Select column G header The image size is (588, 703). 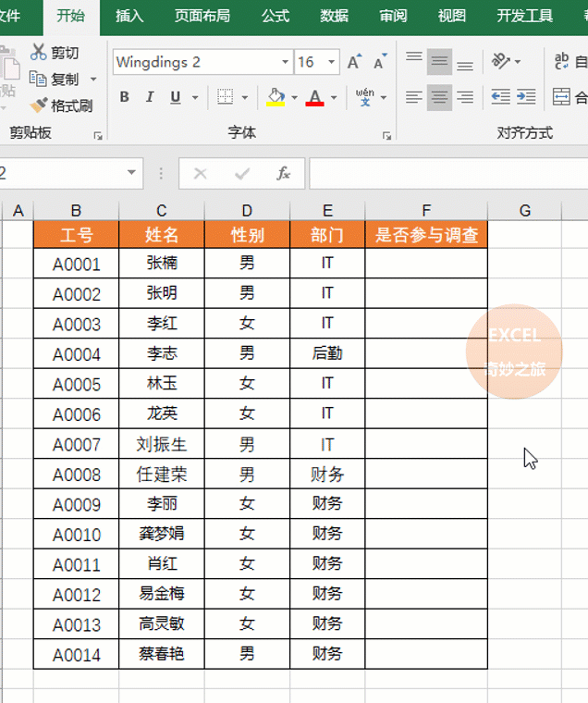pyautogui.click(x=525, y=210)
